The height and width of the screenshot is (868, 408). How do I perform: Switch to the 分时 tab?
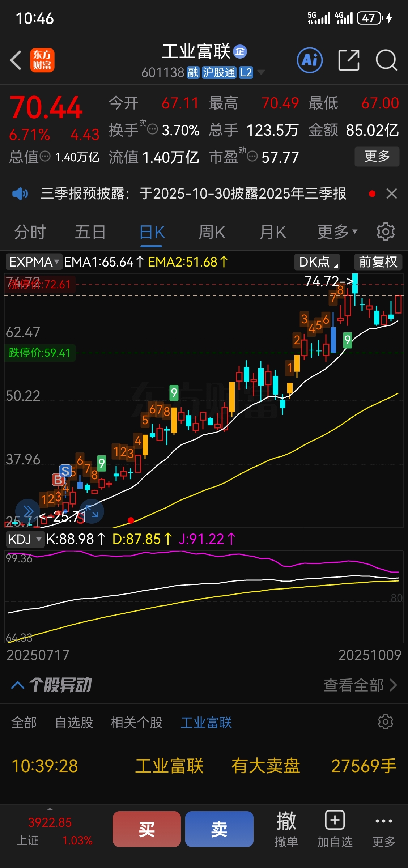30,232
